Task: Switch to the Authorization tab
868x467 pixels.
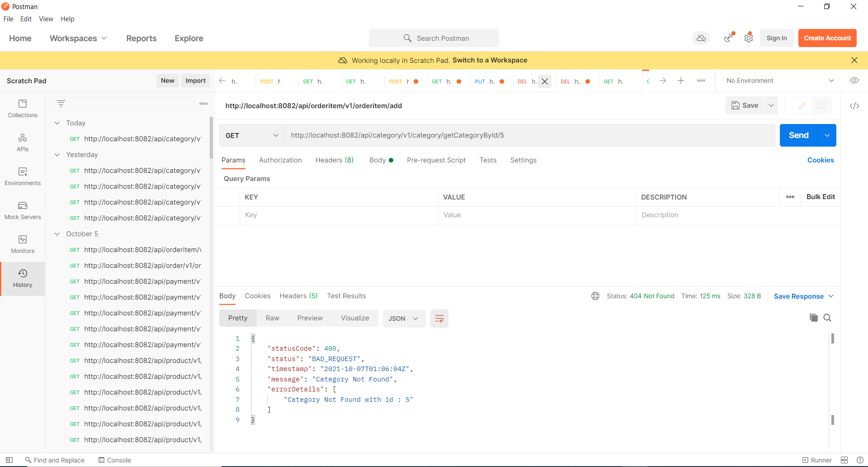Action: tap(280, 160)
